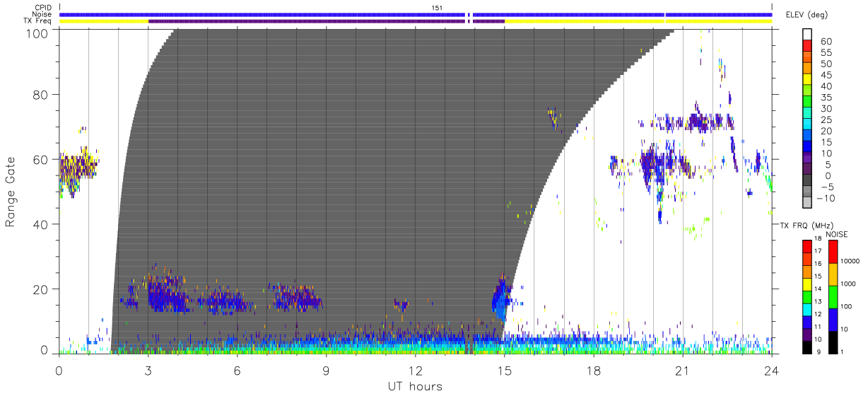This screenshot has width=868, height=401.
Task: Click ELEV legend label "30"
Action: (x=826, y=109)
